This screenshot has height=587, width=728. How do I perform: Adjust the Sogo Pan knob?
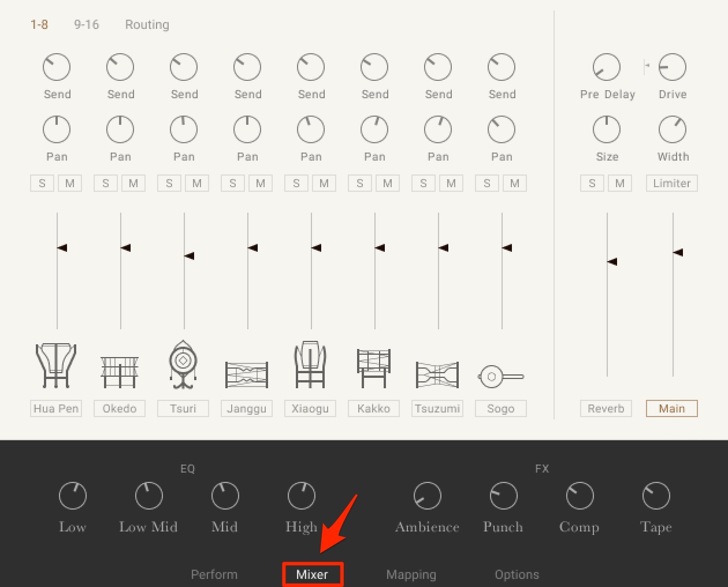pos(502,130)
